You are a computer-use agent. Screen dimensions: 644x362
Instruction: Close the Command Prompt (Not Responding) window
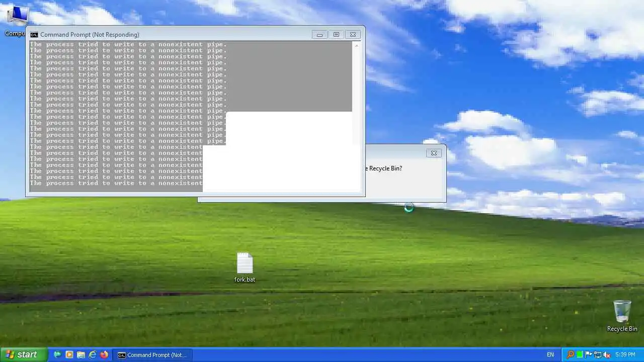click(353, 35)
